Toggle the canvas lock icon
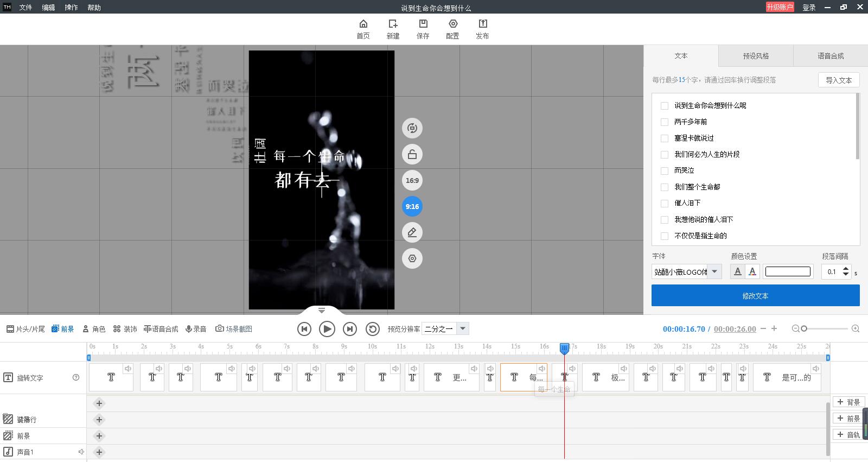The width and height of the screenshot is (868, 462). click(412, 155)
